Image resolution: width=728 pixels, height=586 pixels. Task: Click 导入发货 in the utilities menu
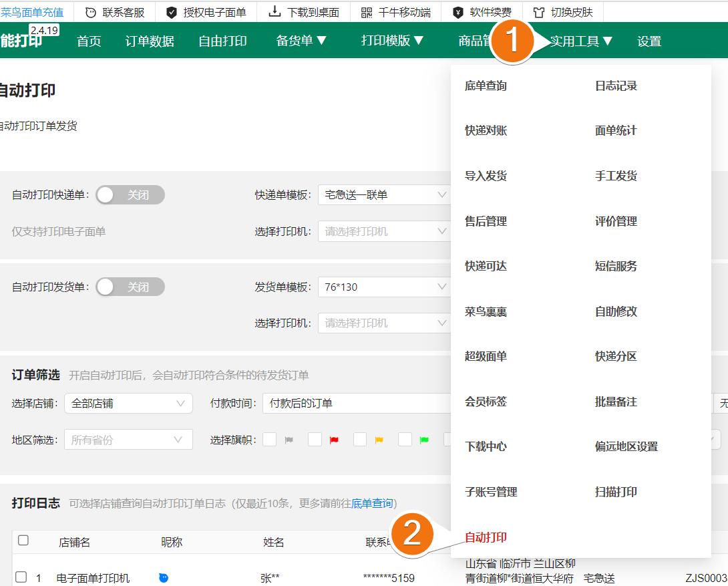[486, 176]
